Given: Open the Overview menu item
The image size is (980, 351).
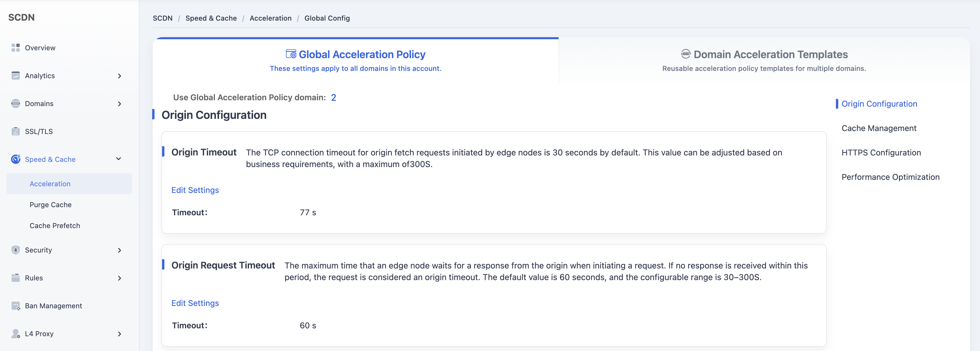Looking at the screenshot, I should click(x=69, y=48).
